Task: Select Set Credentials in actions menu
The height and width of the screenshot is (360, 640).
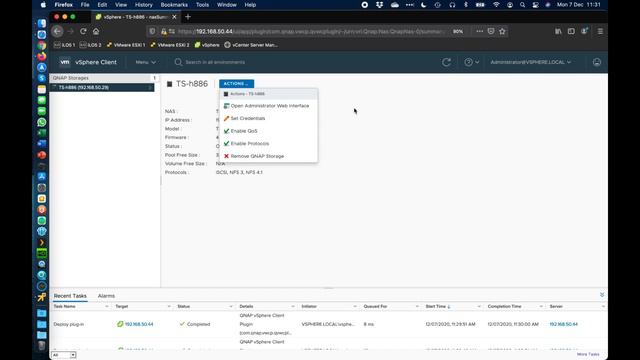Action: 269,118
